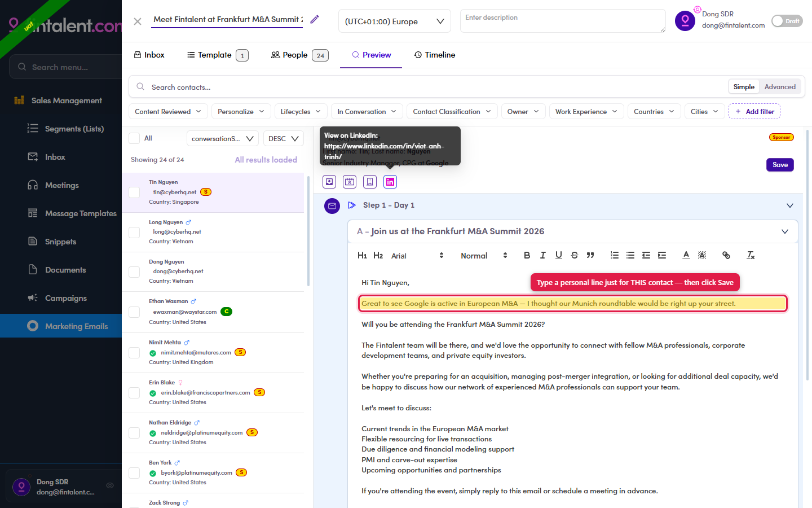Click the purple email envelope icon for Step 1
Image resolution: width=812 pixels, height=508 pixels.
point(332,206)
